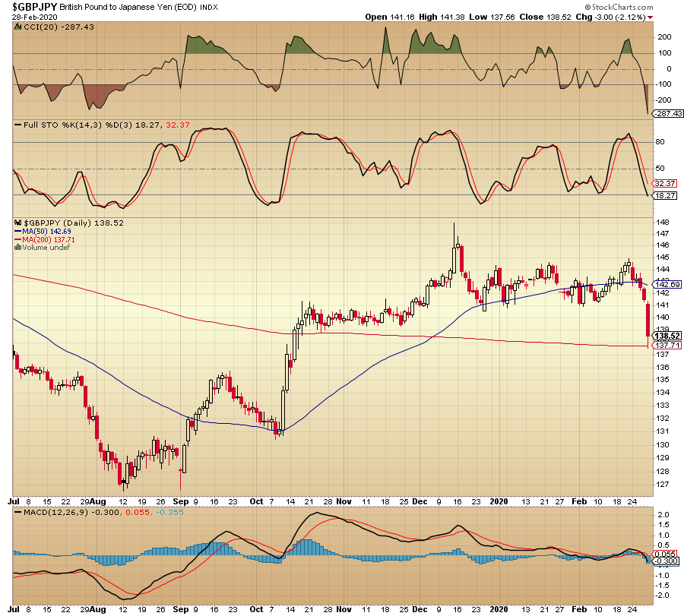Click the MACD legend dash marker
The height and width of the screenshot is (616, 684).
point(18,512)
